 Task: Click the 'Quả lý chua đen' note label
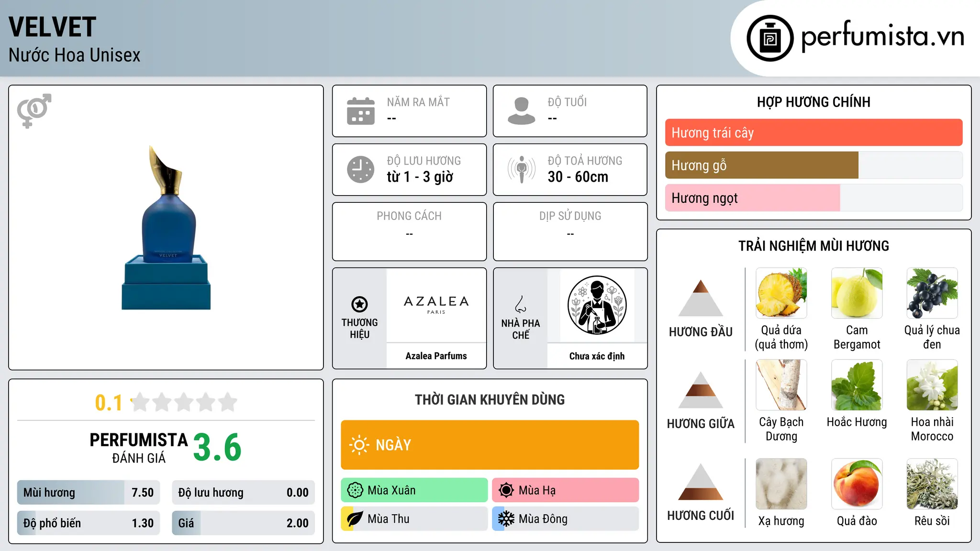pos(932,337)
